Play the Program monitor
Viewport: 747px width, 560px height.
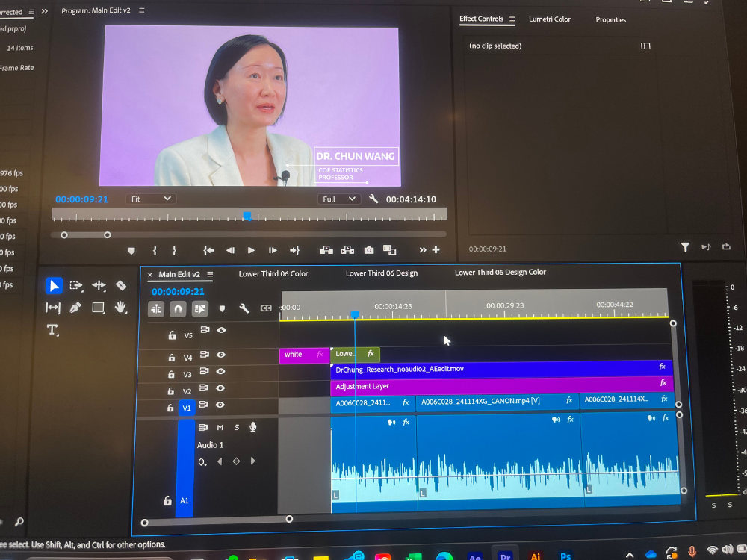pos(251,250)
